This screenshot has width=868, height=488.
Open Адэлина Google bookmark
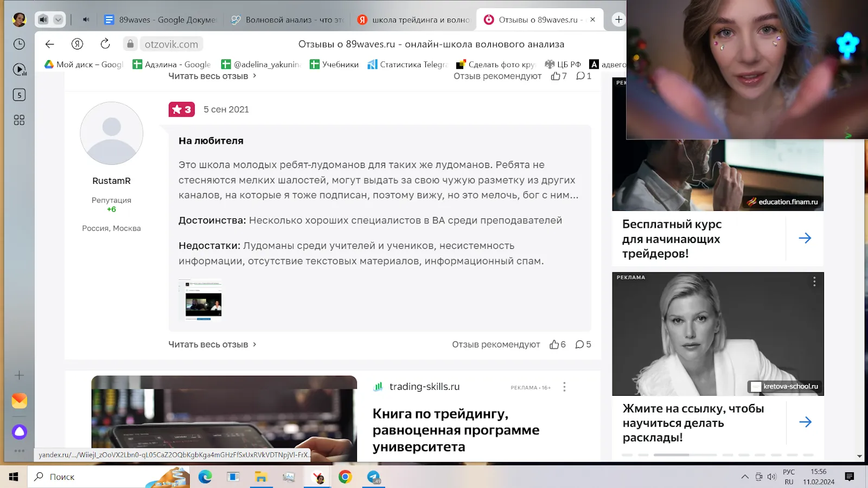coord(172,65)
